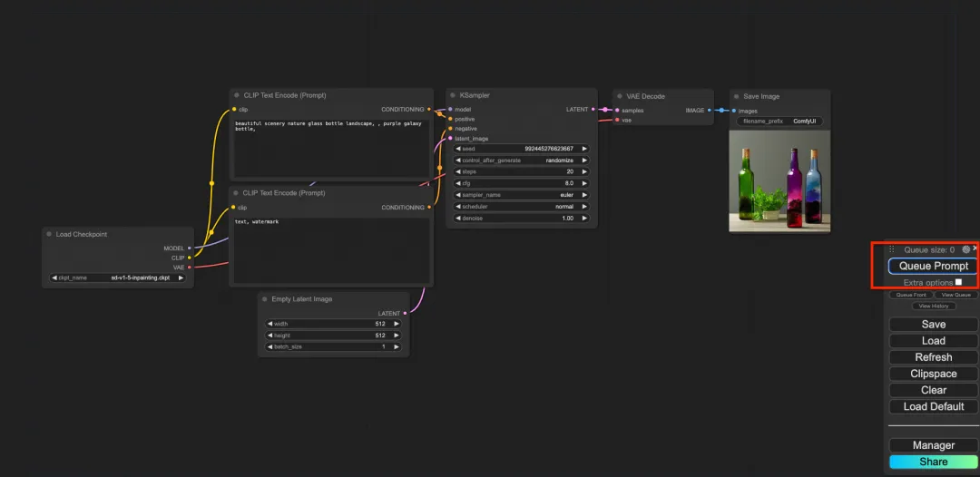Decrease height using its left arrow
The width and height of the screenshot is (980, 477).
point(270,336)
